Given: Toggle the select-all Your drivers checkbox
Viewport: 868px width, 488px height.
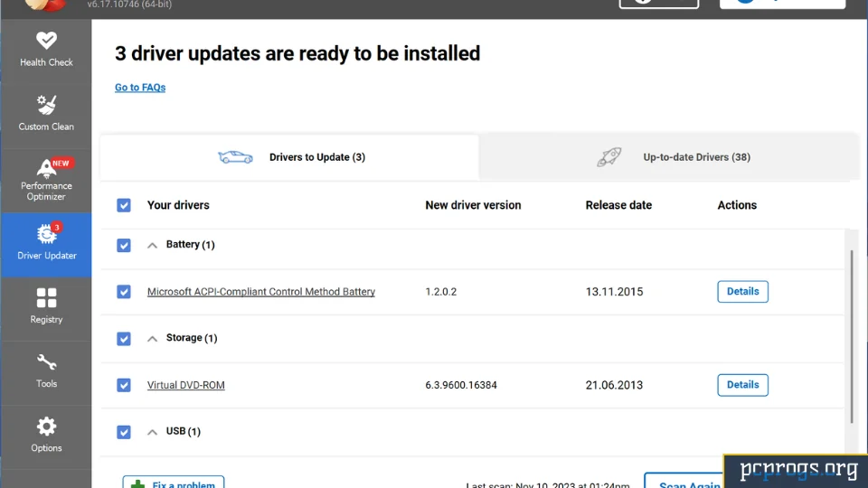Looking at the screenshot, I should (x=124, y=205).
